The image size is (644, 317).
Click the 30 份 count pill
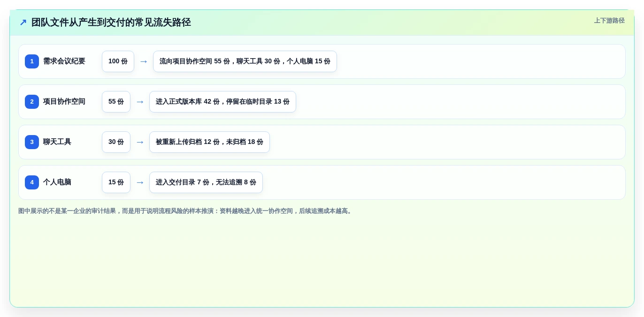point(116,142)
